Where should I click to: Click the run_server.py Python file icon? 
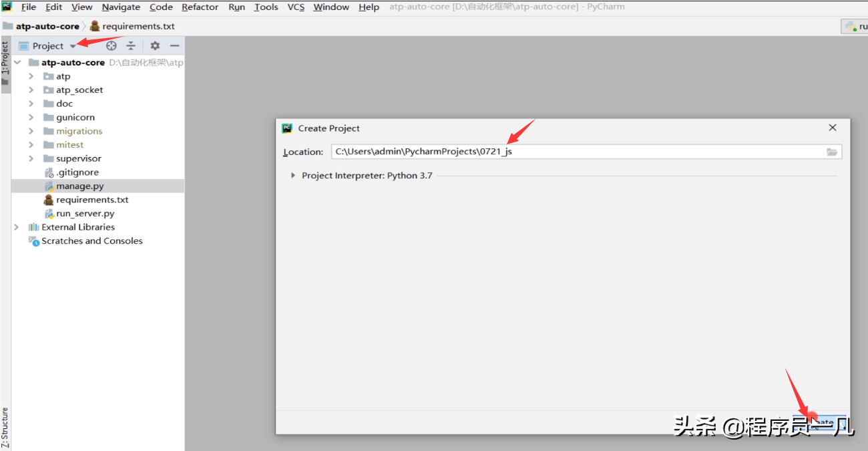pyautogui.click(x=49, y=214)
